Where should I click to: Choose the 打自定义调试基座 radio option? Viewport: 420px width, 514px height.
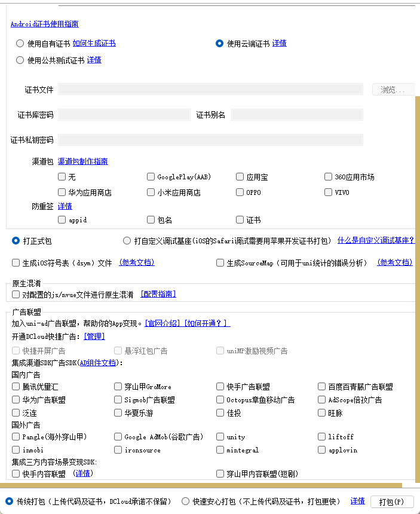[127, 241]
